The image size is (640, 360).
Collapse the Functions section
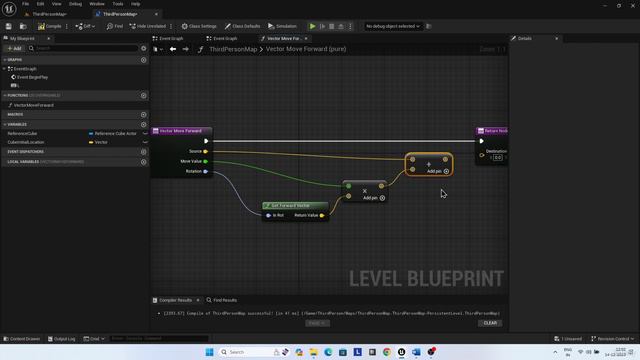click(5, 96)
